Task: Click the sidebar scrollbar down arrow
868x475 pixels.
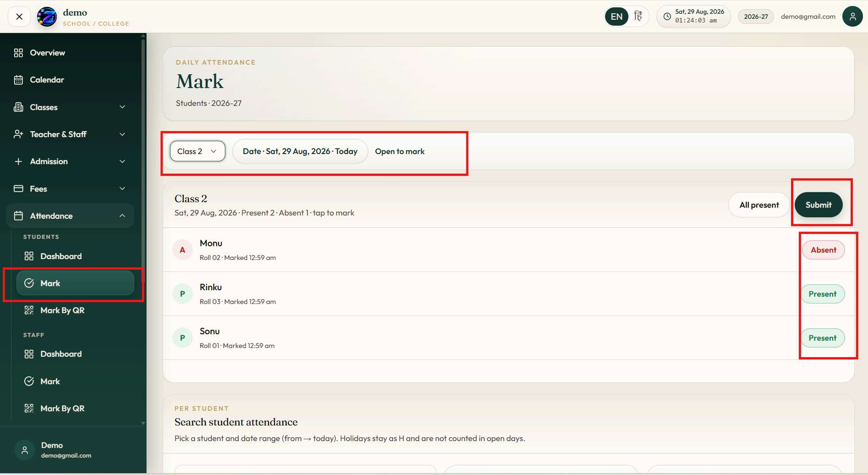Action: (x=143, y=423)
